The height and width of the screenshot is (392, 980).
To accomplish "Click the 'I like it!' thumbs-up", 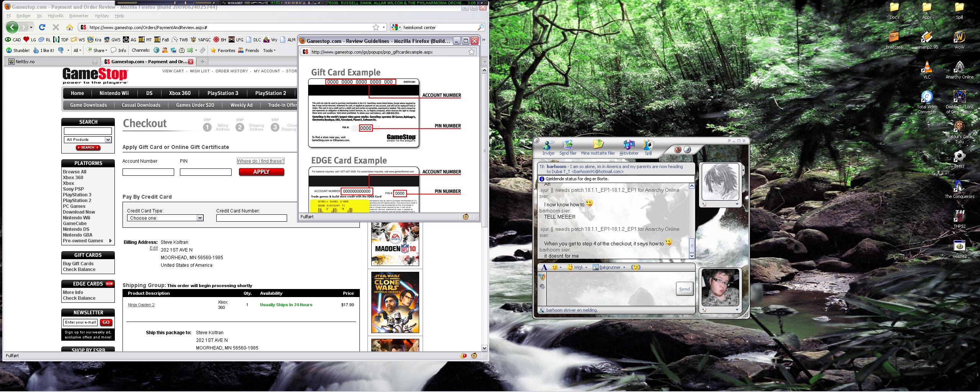I will (x=44, y=50).
